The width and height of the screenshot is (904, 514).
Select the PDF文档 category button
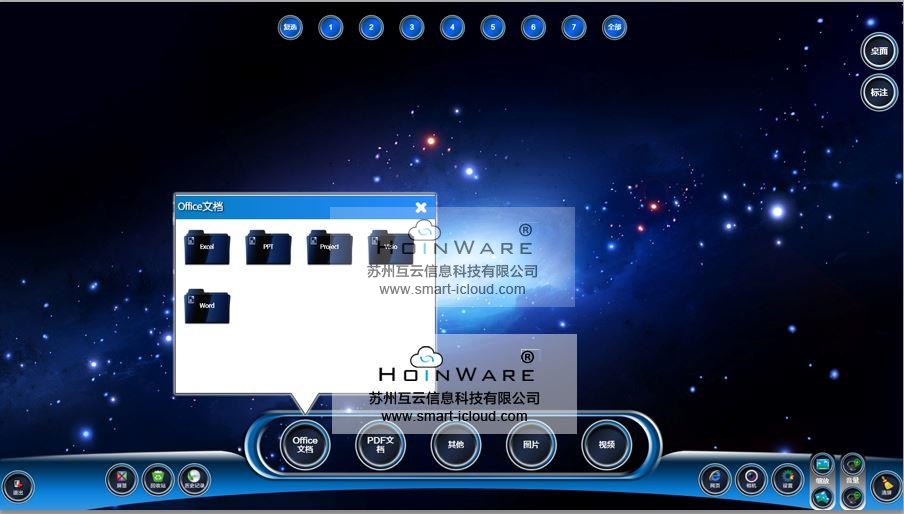pyautogui.click(x=381, y=444)
